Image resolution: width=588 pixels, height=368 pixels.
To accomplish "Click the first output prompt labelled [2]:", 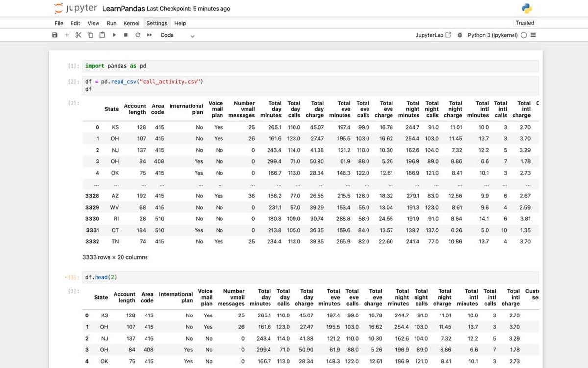I will (73, 103).
